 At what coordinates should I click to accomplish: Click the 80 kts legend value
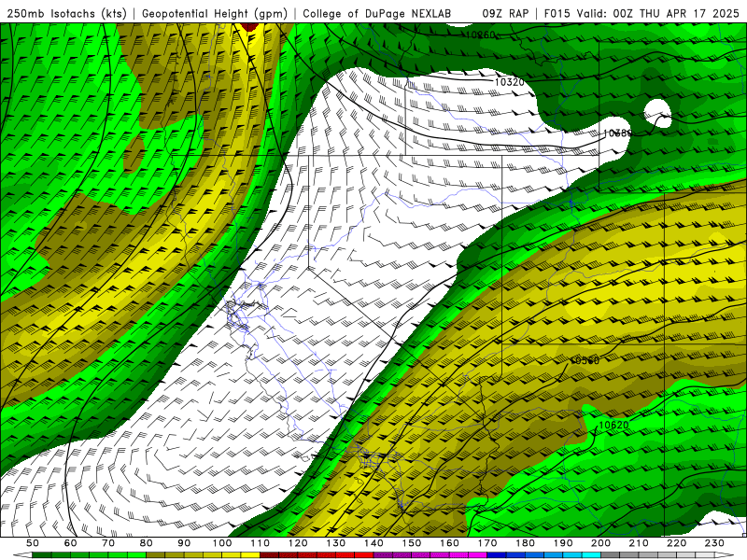pyautogui.click(x=147, y=543)
